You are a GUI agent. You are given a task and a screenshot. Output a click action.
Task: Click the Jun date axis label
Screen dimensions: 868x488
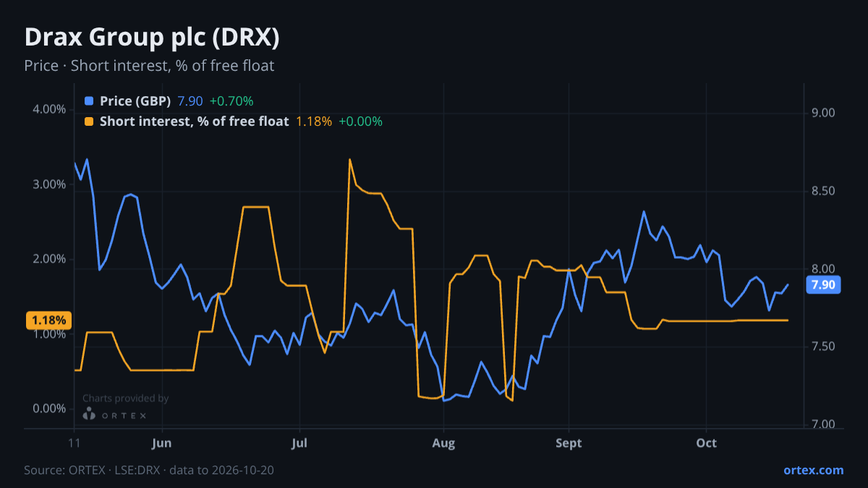click(162, 442)
